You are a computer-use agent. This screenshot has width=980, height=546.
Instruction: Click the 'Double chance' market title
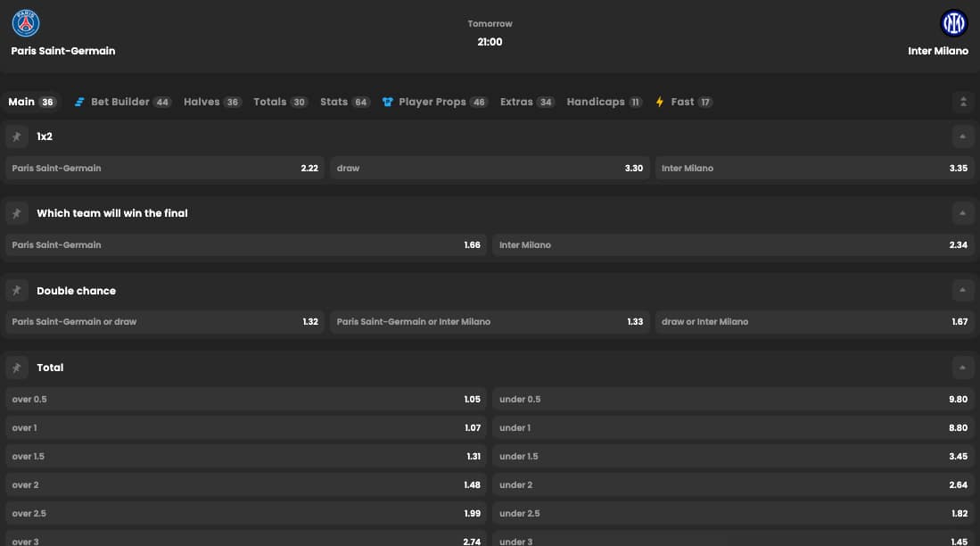(x=77, y=291)
